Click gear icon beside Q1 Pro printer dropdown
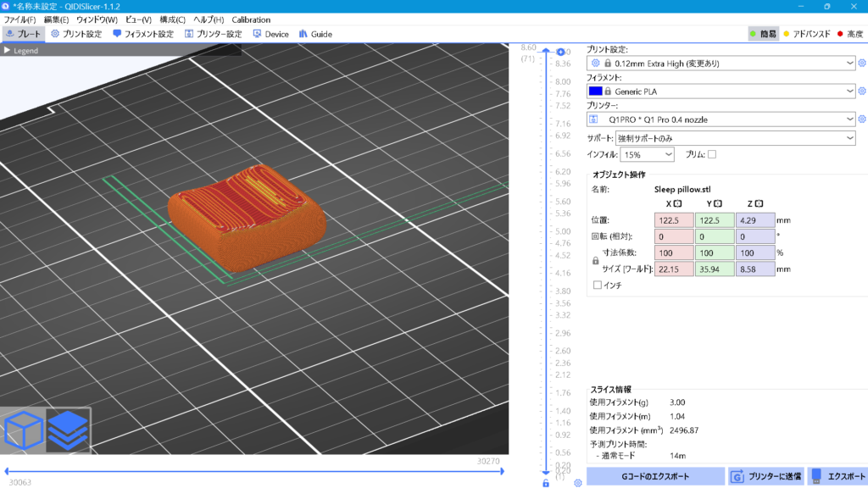 click(x=862, y=119)
